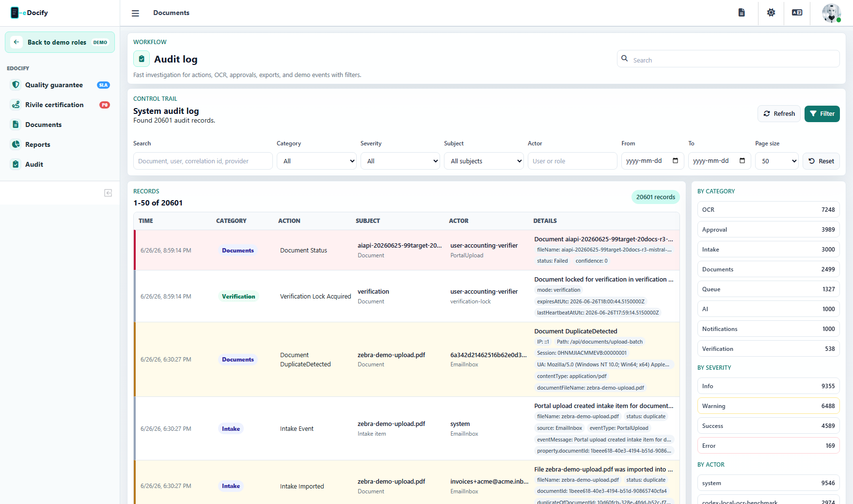
Task: Click the 20601 records badge
Action: pos(656,197)
